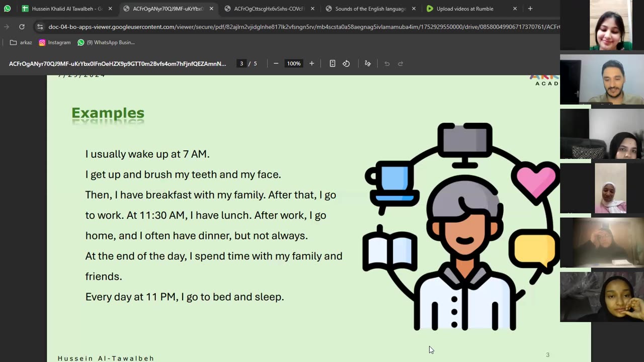Open Upload videos at Rumble tab
The height and width of the screenshot is (362, 644).
(x=465, y=9)
